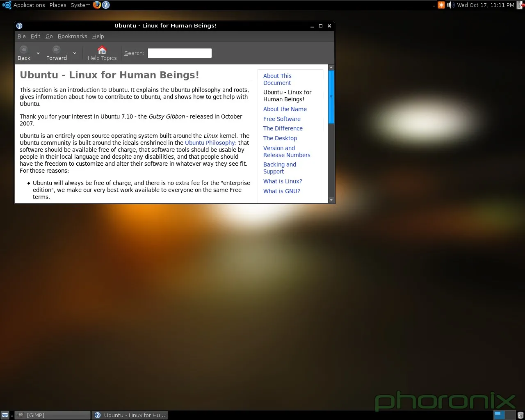
Task: Switch to the first workspace in switcher
Action: 499,415
